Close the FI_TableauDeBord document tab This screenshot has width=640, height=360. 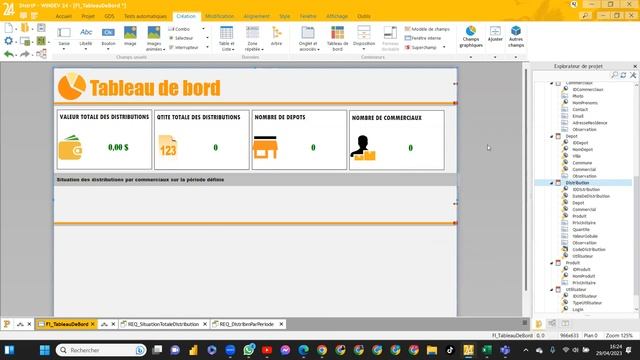93,324
